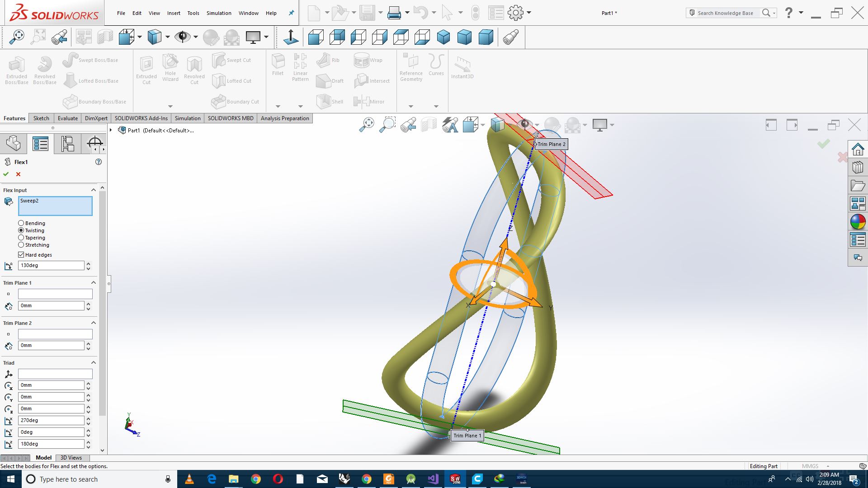
Task: Click the Normal To view icon
Action: click(291, 37)
